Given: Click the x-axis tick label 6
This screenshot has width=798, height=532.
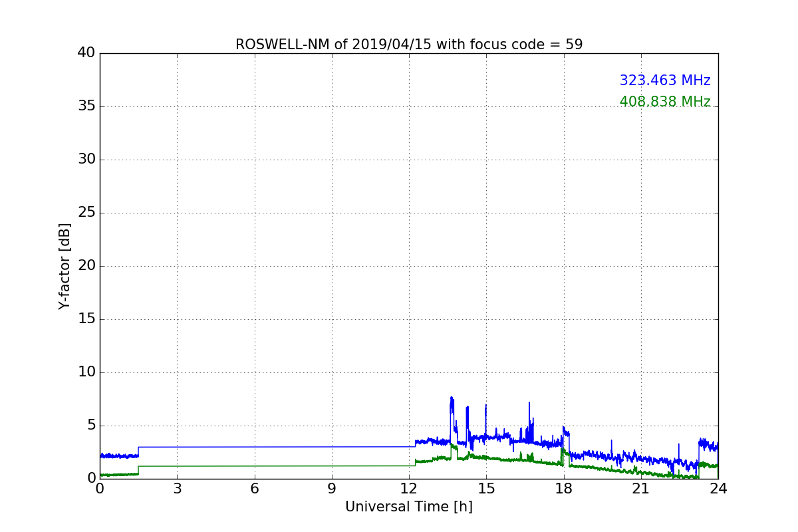Looking at the screenshot, I should (x=254, y=489).
